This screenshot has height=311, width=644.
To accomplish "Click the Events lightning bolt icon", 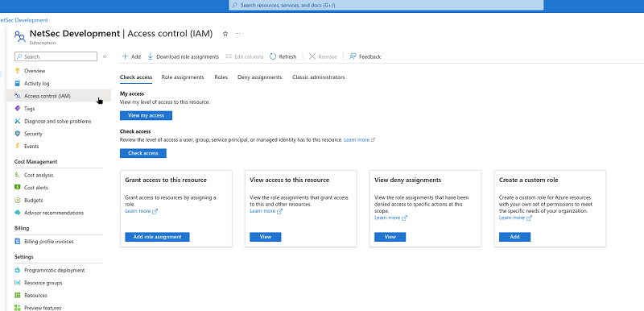I will [17, 147].
